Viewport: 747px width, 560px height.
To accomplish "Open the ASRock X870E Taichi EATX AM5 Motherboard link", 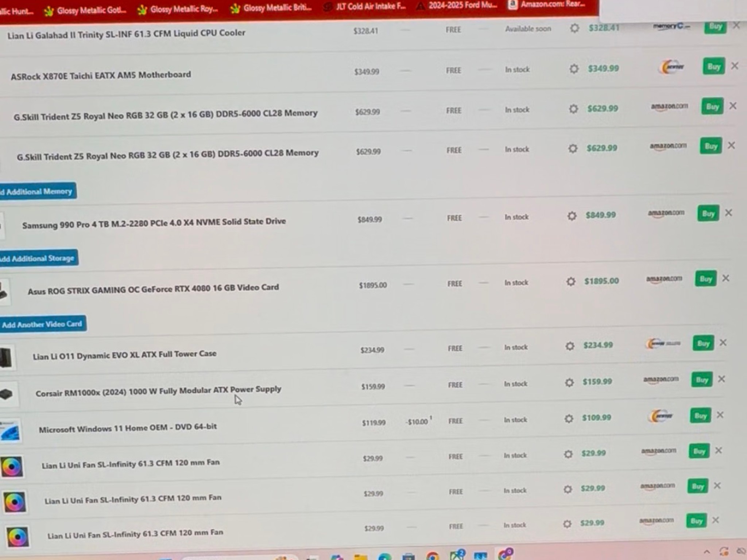I will click(101, 75).
